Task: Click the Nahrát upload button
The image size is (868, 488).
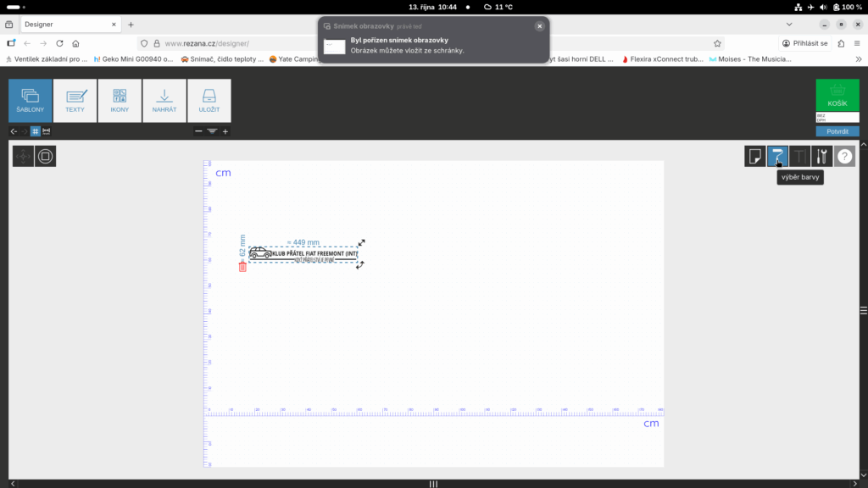Action: coord(164,101)
